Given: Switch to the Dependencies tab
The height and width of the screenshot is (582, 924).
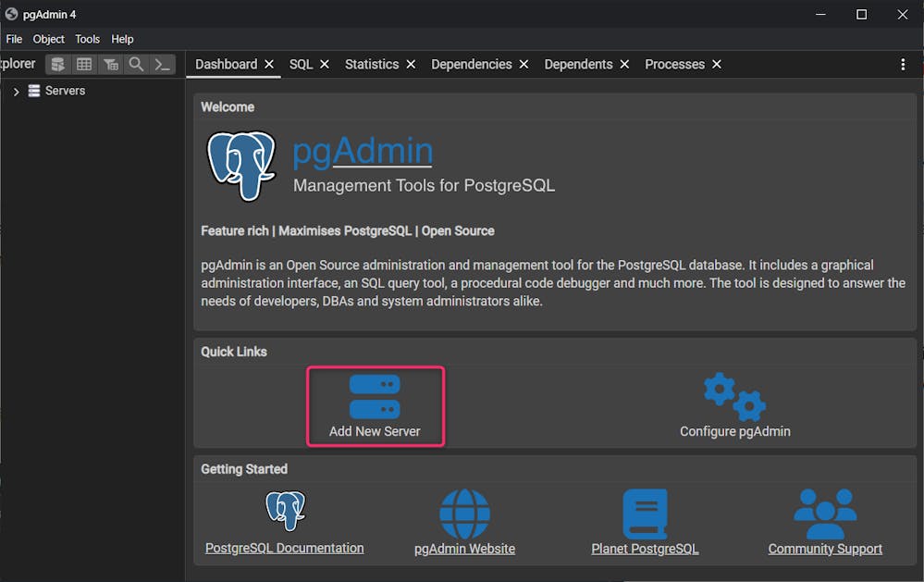Looking at the screenshot, I should click(x=472, y=64).
